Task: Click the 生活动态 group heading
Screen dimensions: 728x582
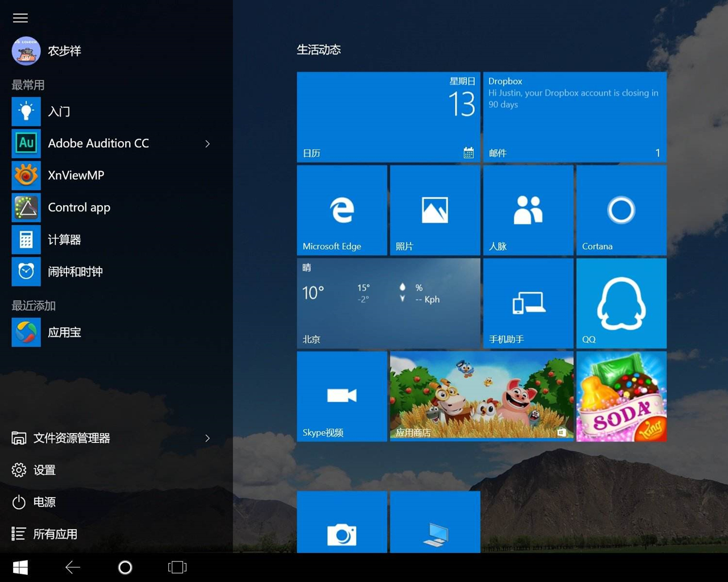Action: pos(319,49)
